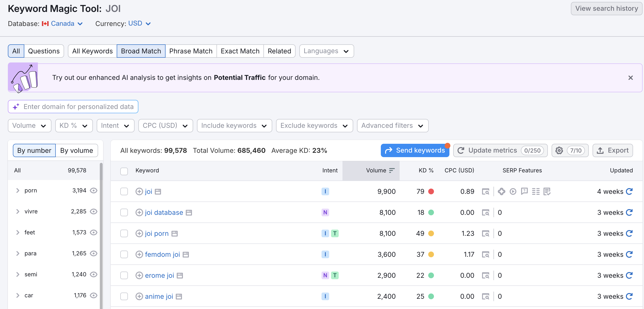Expand the "vivre" keyword group
The height and width of the screenshot is (309, 644).
tap(17, 211)
